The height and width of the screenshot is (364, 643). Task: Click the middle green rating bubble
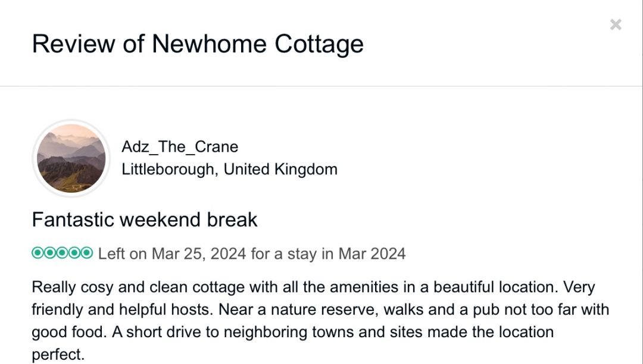[63, 253]
